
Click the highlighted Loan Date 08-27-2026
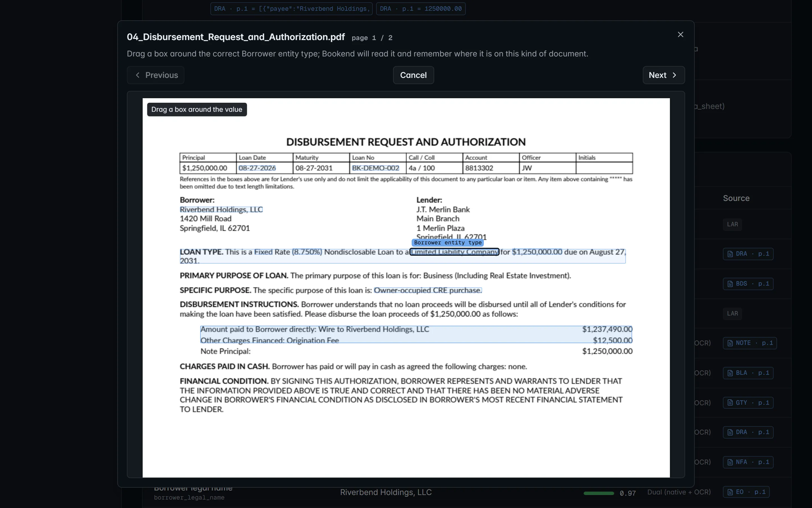click(x=257, y=168)
